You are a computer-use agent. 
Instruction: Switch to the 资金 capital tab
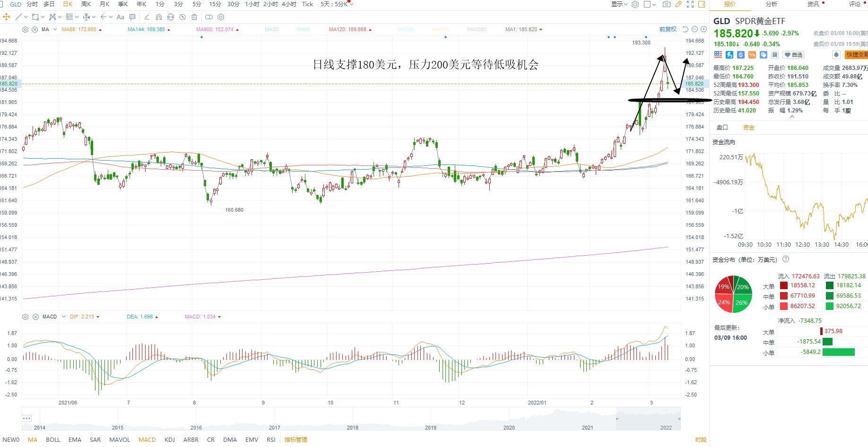click(749, 128)
